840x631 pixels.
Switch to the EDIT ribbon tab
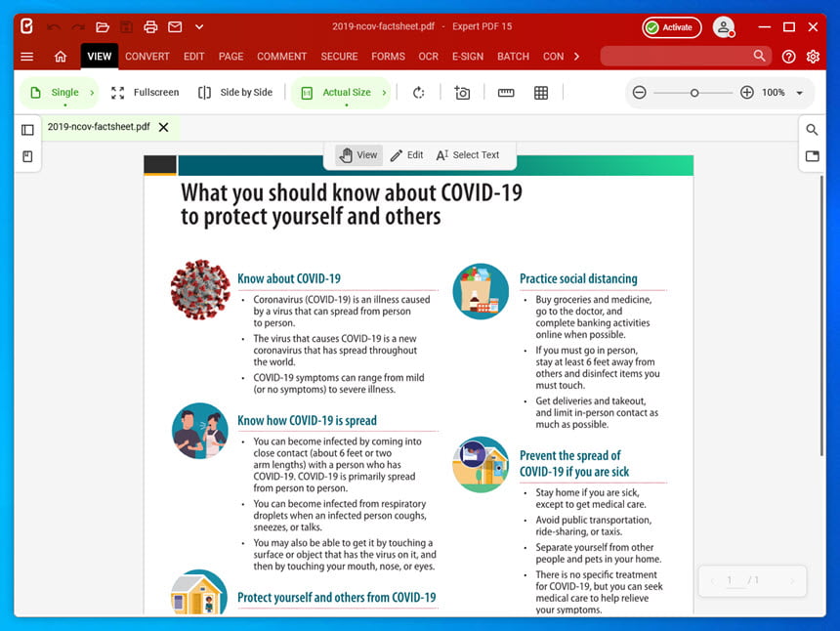click(194, 57)
